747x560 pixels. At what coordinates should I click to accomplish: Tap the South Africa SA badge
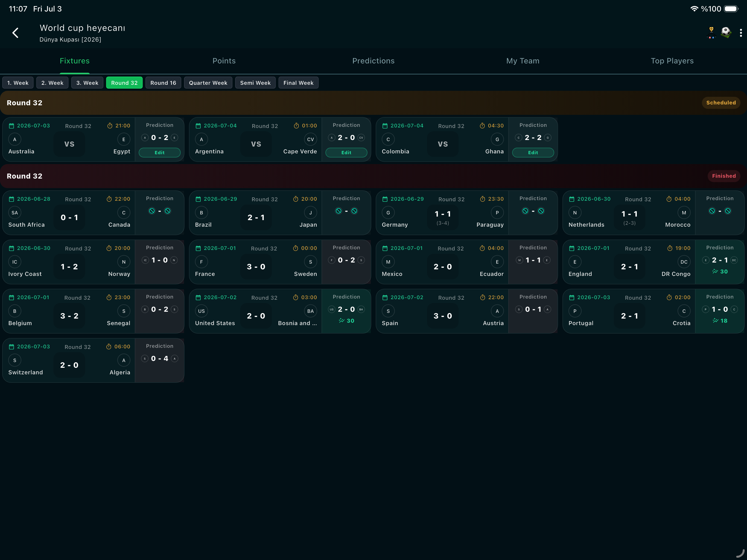[14, 212]
